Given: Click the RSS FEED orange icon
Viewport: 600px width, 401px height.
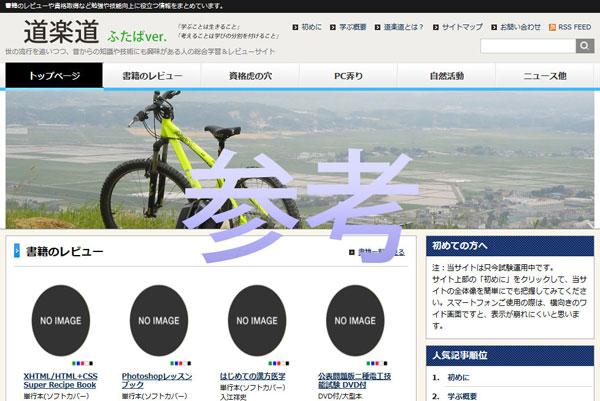Looking at the screenshot, I should [552, 27].
